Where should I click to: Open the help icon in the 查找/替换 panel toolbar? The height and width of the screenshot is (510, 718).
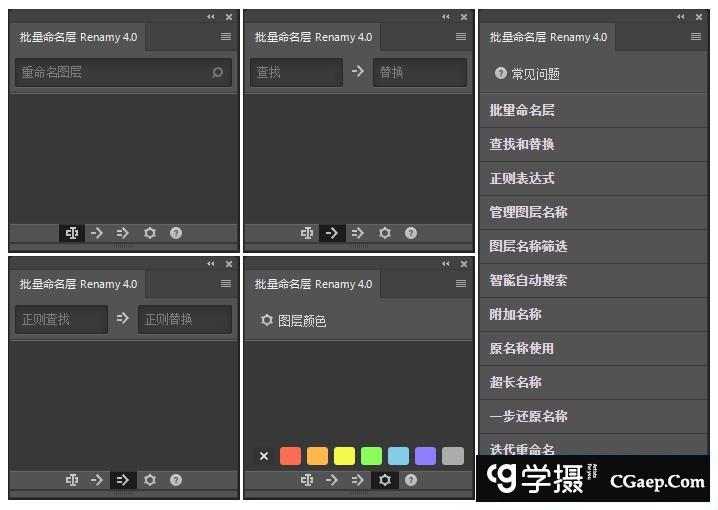coord(411,233)
